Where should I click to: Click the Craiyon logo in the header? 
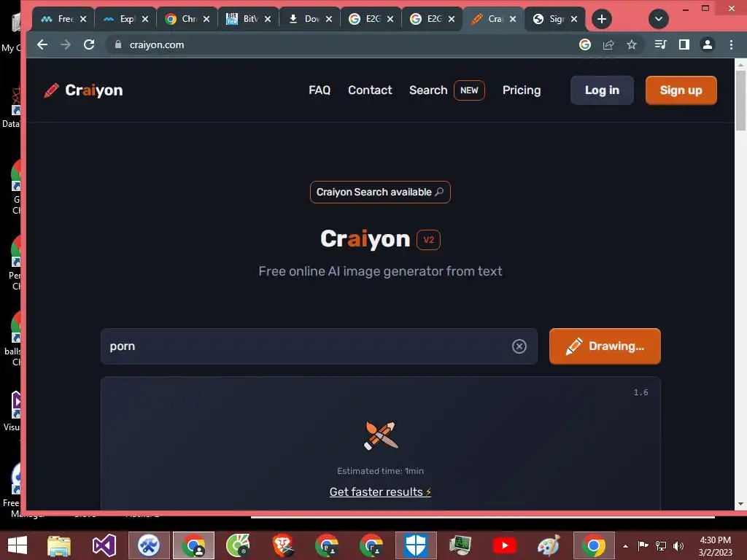pos(83,90)
